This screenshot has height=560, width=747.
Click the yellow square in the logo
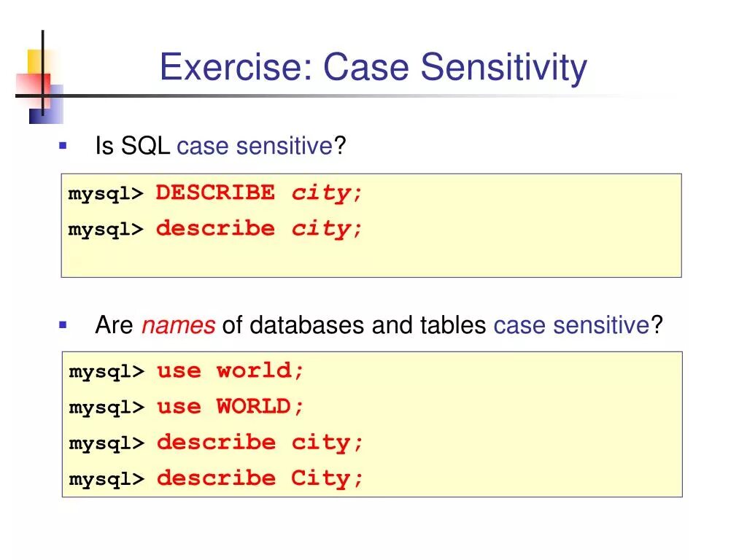coord(36,60)
